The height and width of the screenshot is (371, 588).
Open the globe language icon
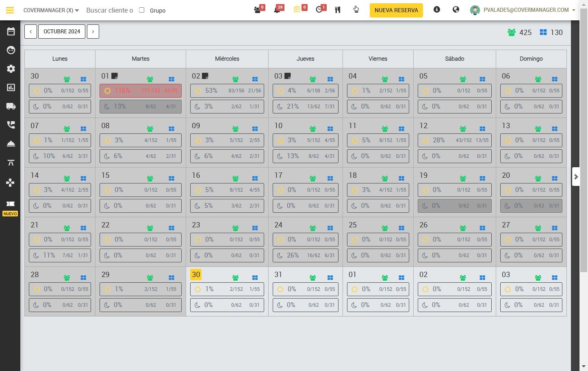click(x=456, y=9)
